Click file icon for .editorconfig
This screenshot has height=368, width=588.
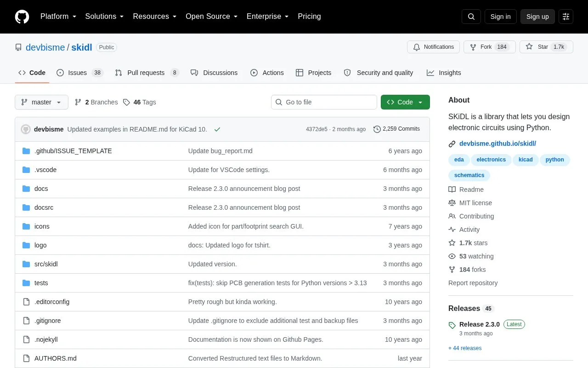[26, 302]
